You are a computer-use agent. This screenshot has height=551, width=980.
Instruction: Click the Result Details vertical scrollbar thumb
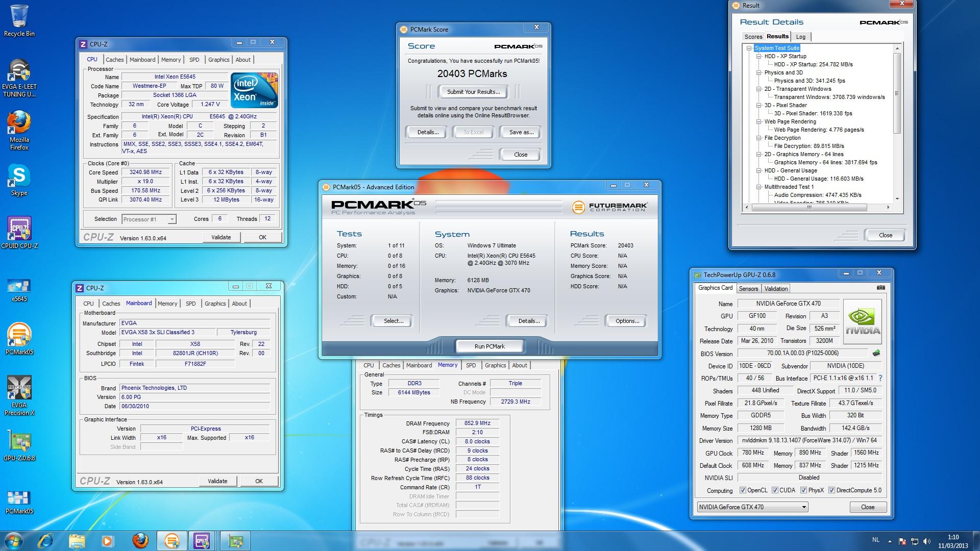(x=897, y=93)
